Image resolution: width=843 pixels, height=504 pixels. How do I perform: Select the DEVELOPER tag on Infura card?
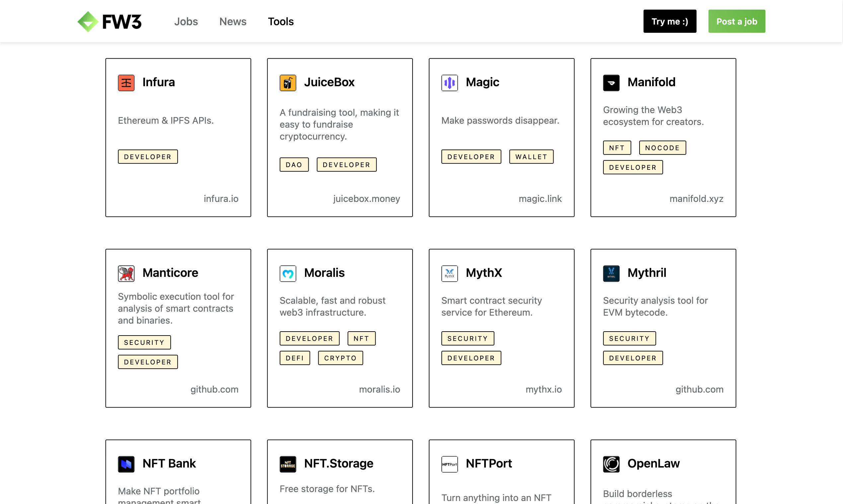coord(148,157)
